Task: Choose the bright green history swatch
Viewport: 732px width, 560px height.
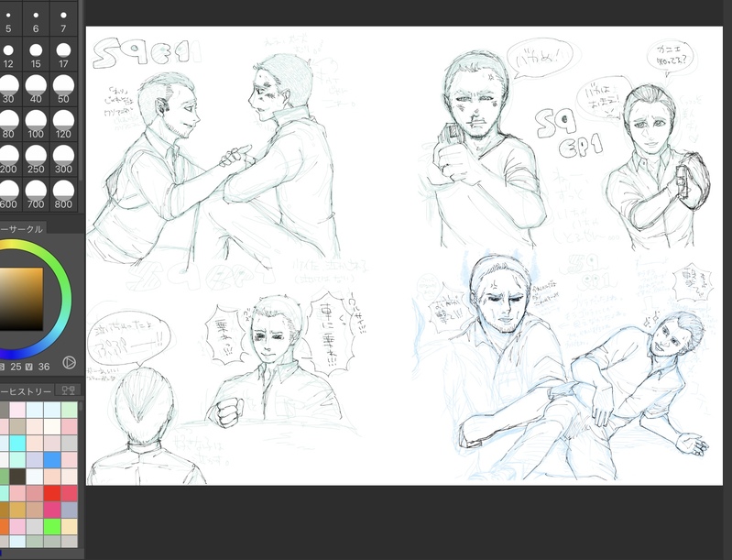Action: coord(52,526)
